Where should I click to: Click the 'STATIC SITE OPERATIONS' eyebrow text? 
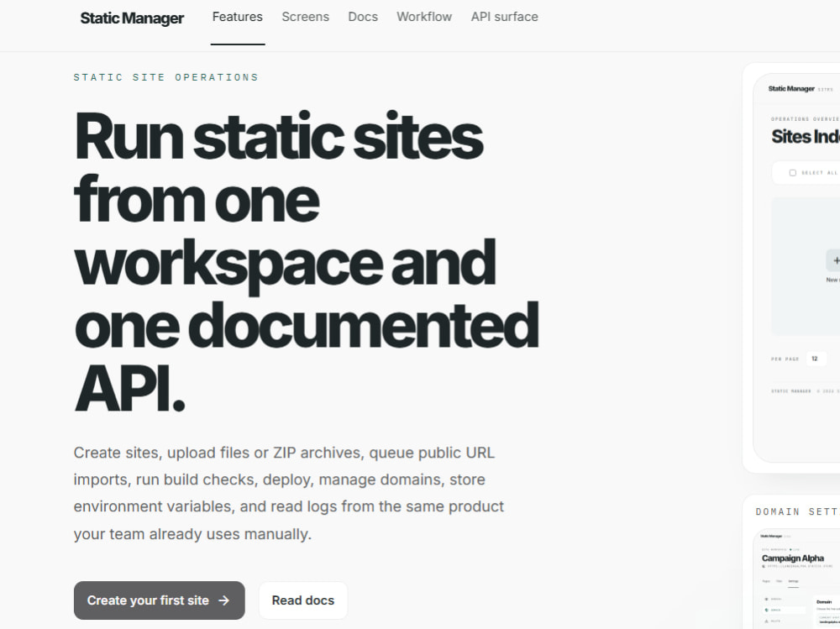(165, 77)
